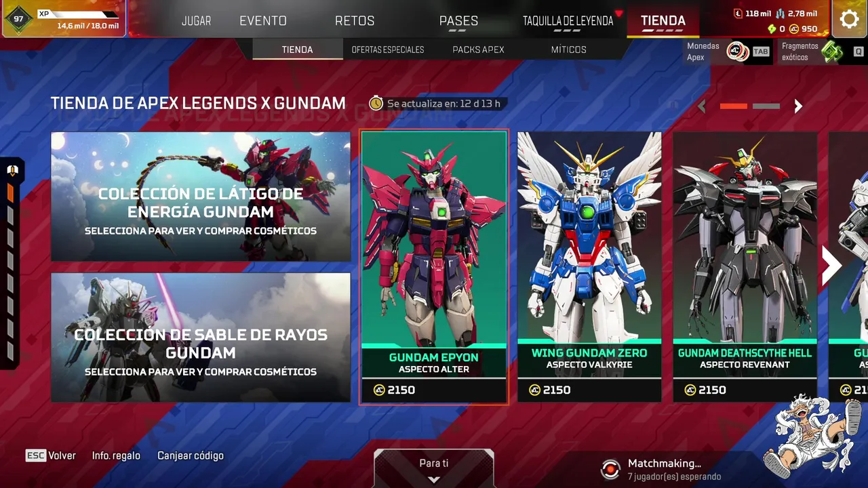The width and height of the screenshot is (868, 488).
Task: Click the legend tokens currency icon showing 118 mil
Action: click(738, 14)
